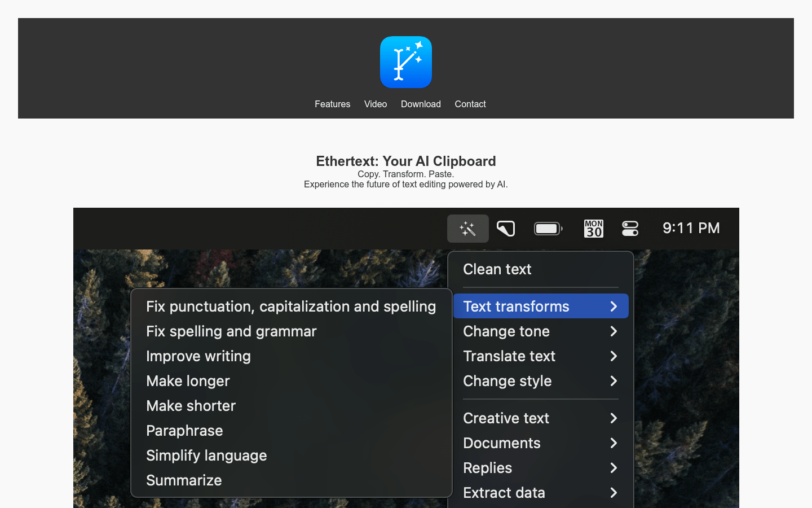Viewport: 812px width, 508px height.
Task: Open the calendar date icon showing MON 30
Action: pyautogui.click(x=593, y=229)
